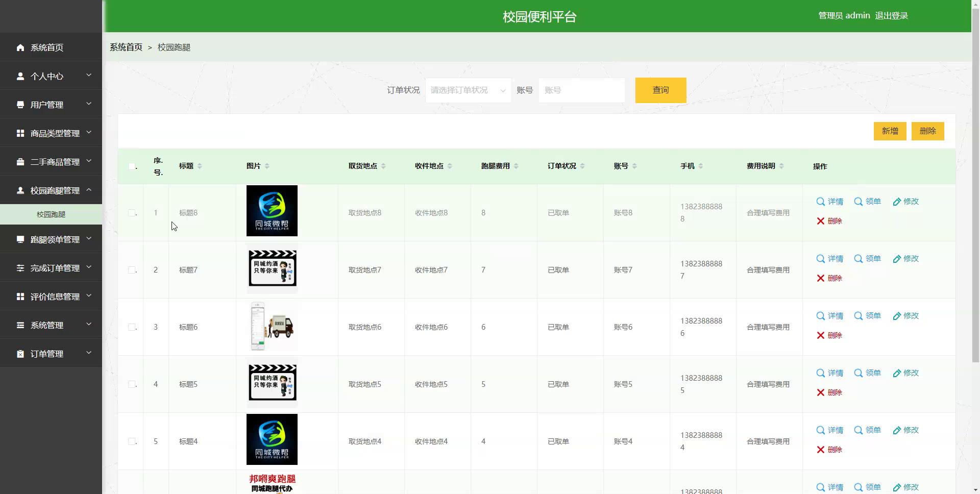Open 详情 for row 标题7
Screen dimensions: 980x494
click(x=830, y=259)
